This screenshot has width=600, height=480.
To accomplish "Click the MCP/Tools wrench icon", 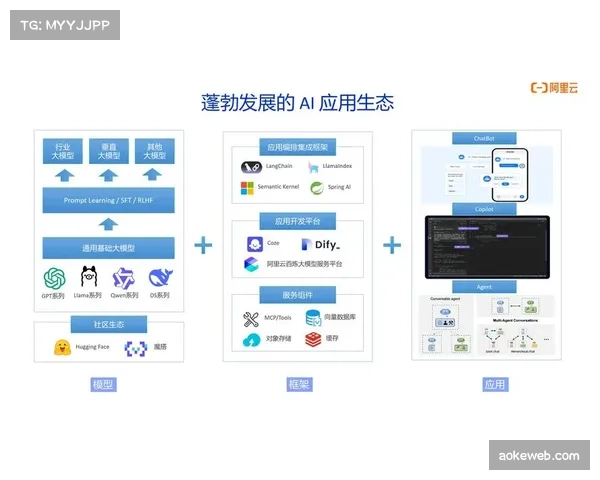I will point(251,319).
